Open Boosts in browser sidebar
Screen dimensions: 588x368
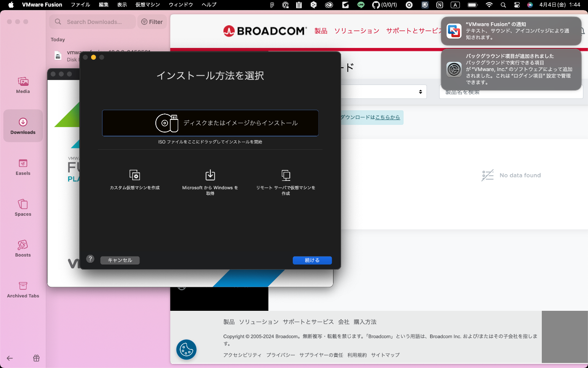tap(23, 248)
